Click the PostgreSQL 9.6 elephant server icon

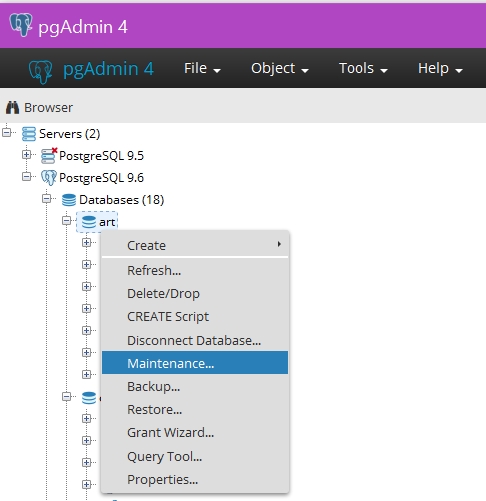click(x=49, y=178)
